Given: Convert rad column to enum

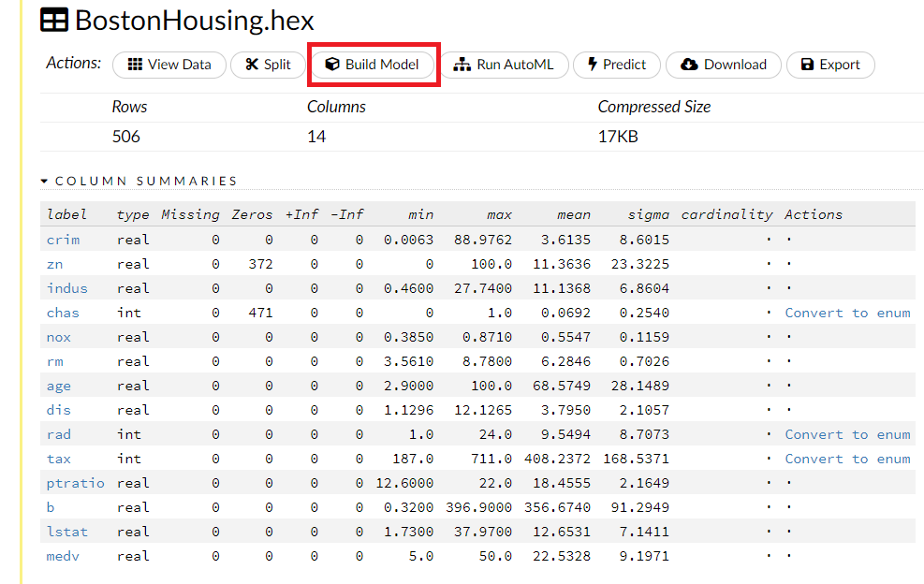Looking at the screenshot, I should point(847,434).
